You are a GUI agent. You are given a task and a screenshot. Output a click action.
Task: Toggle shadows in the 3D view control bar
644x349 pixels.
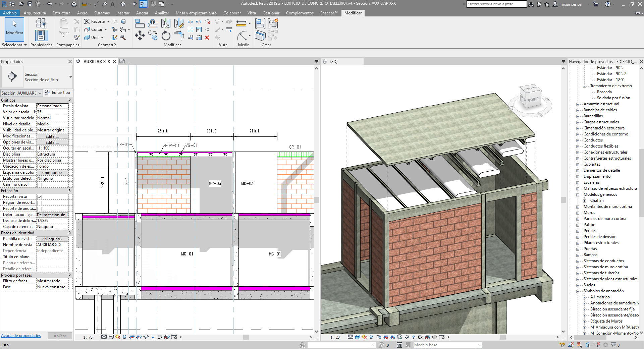pos(364,337)
